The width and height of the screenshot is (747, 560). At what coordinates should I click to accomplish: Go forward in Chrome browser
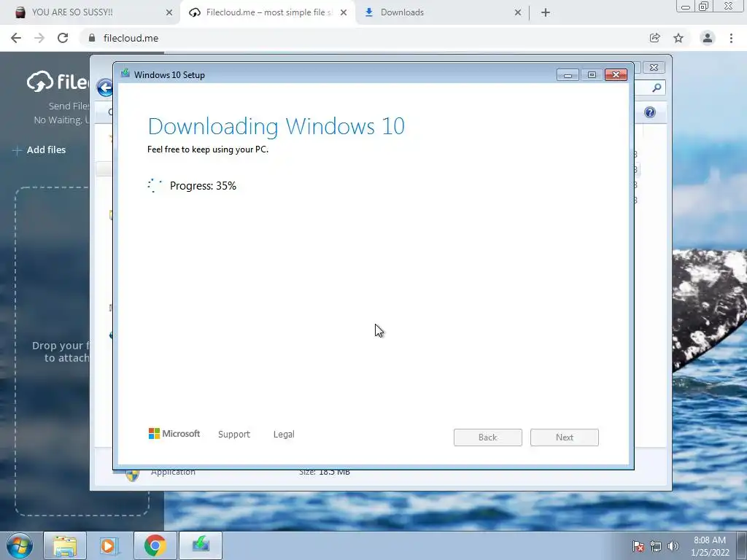39,38
